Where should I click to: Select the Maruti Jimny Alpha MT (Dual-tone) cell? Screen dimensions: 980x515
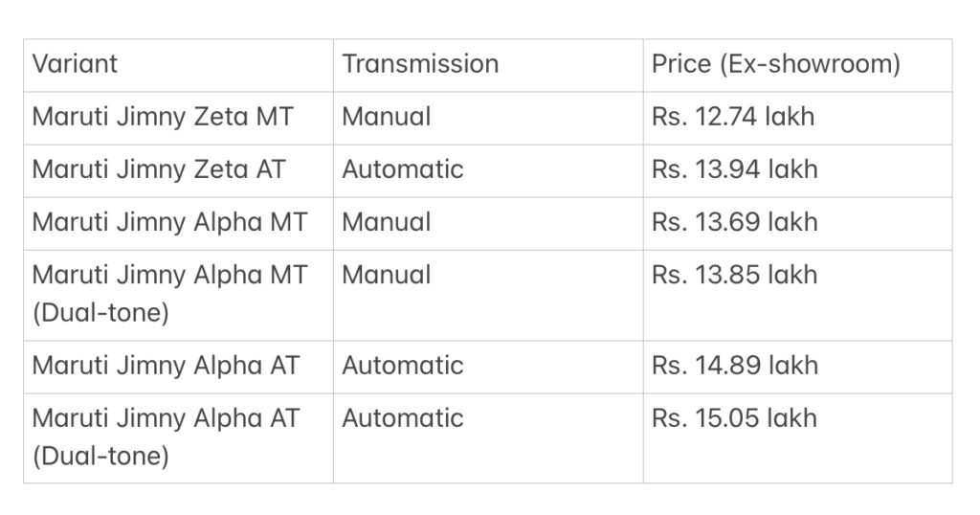coord(178,296)
